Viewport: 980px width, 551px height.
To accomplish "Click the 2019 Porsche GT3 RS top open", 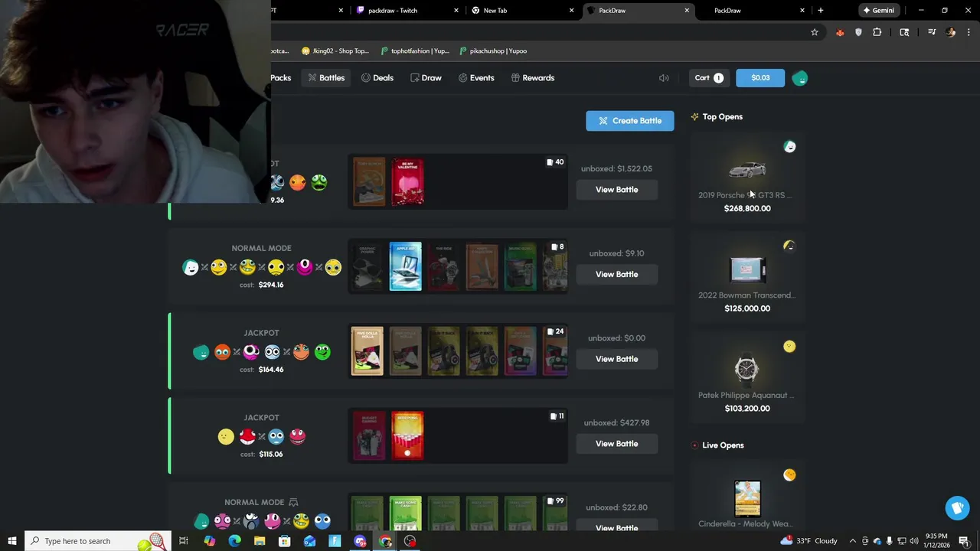I will point(747,178).
